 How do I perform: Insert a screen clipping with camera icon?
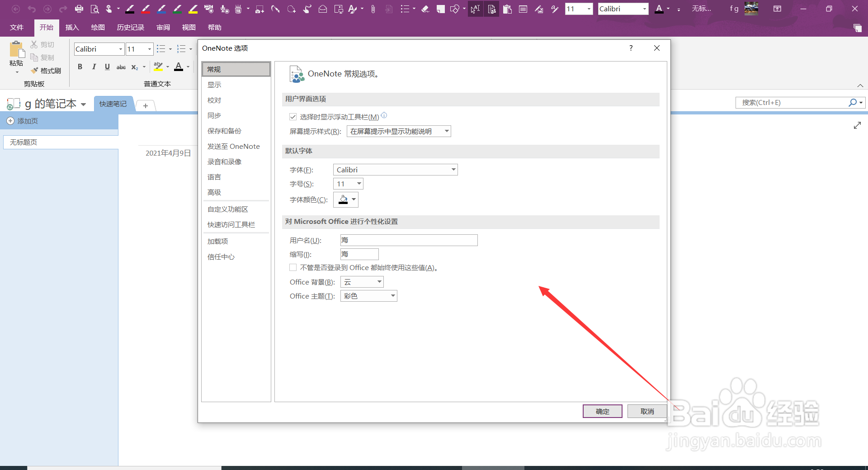click(x=259, y=9)
